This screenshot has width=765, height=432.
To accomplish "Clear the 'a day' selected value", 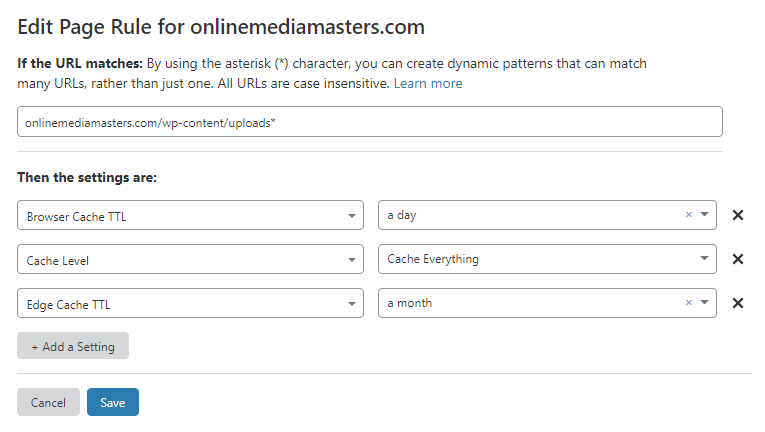I will click(688, 215).
